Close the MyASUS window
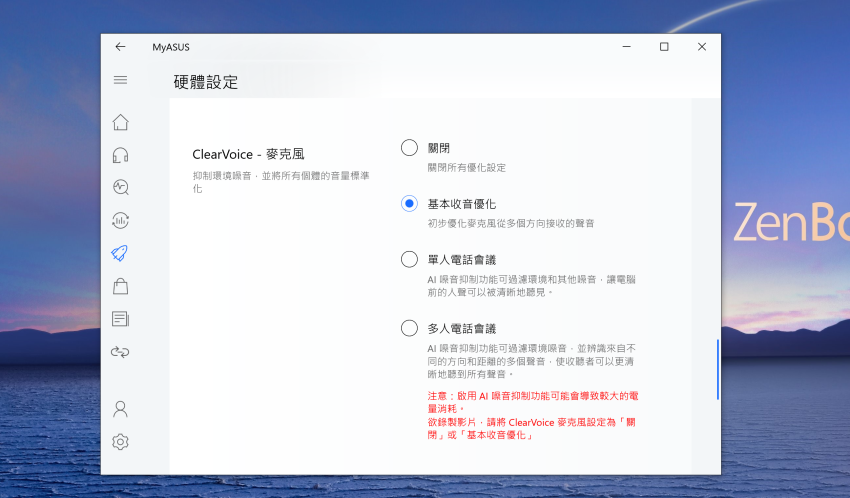 tap(702, 47)
